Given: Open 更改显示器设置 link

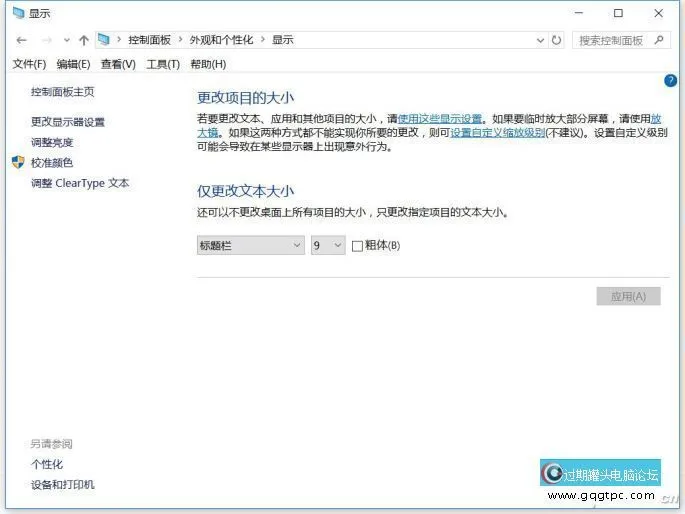Looking at the screenshot, I should click(x=68, y=122).
